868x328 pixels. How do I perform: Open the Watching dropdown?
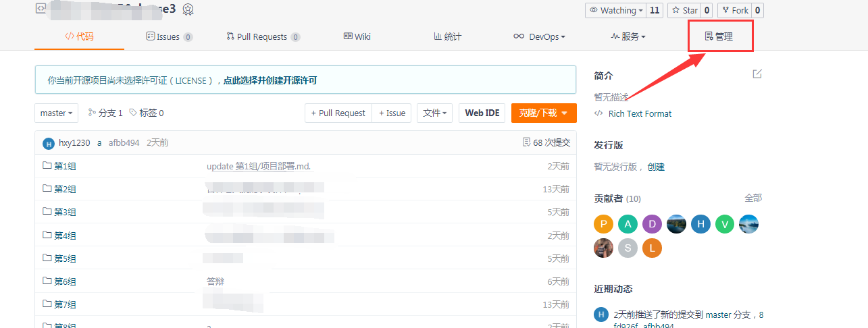[x=615, y=10]
